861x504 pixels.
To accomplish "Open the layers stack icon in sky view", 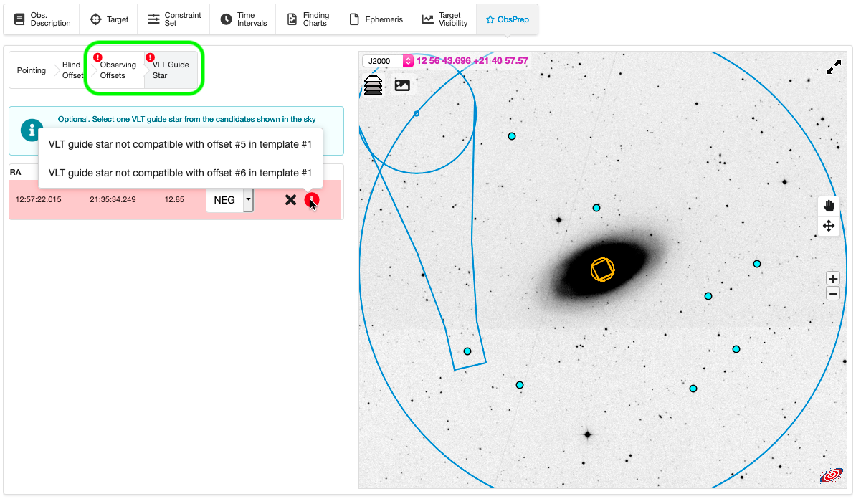I will (373, 85).
